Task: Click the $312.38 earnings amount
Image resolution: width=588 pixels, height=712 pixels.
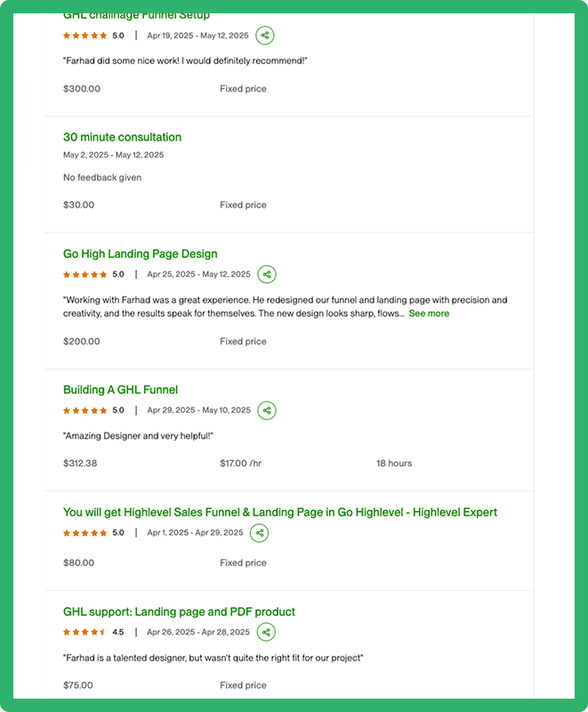Action: pyautogui.click(x=80, y=464)
